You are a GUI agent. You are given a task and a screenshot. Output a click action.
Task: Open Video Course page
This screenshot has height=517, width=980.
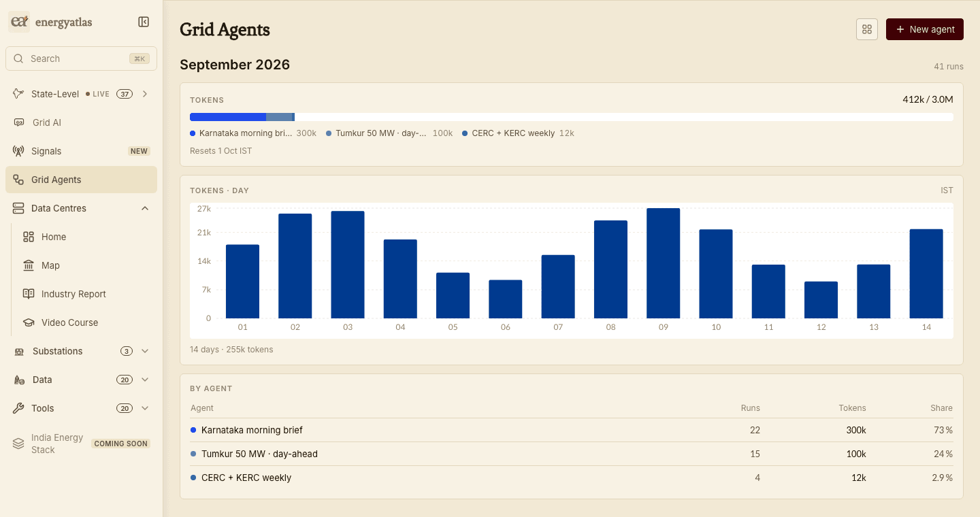[86, 322]
